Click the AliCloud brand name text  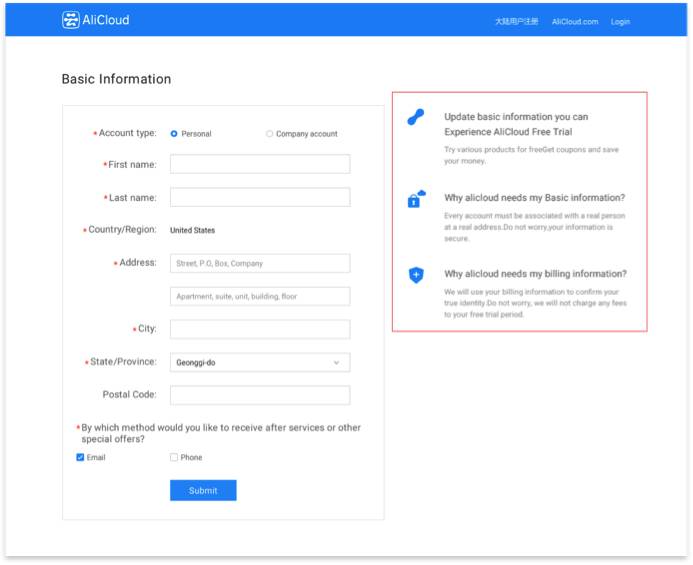pos(106,20)
